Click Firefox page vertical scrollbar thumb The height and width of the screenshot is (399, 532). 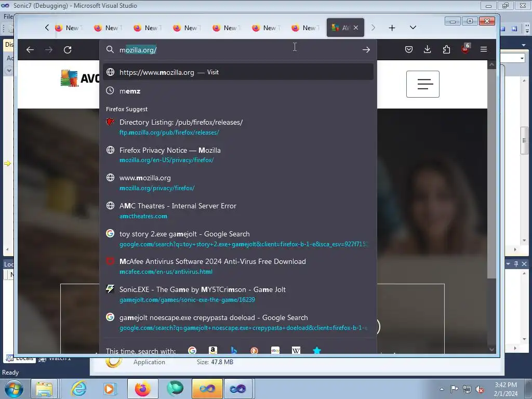(491, 174)
